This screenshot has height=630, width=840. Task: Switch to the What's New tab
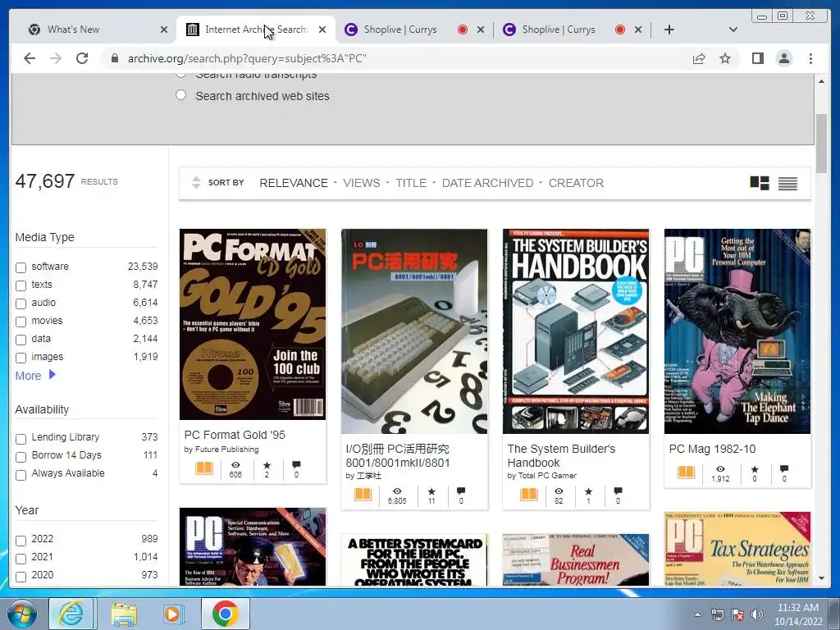click(97, 30)
